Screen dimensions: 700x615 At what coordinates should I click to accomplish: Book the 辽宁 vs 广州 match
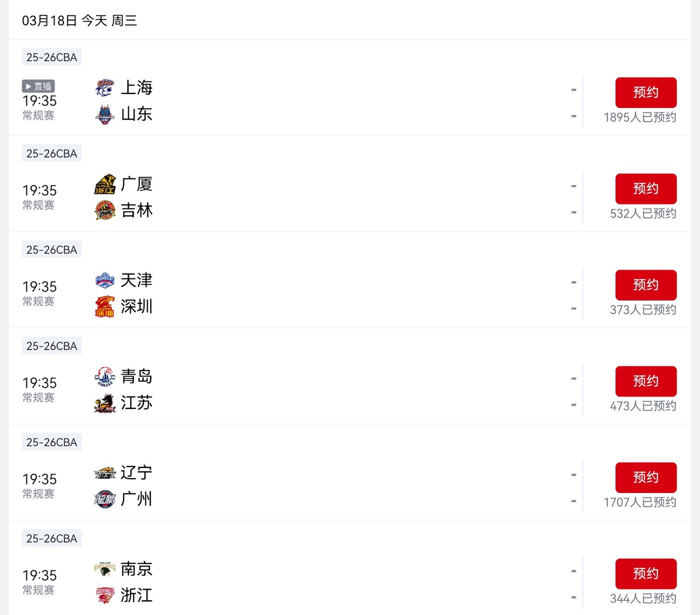(645, 477)
